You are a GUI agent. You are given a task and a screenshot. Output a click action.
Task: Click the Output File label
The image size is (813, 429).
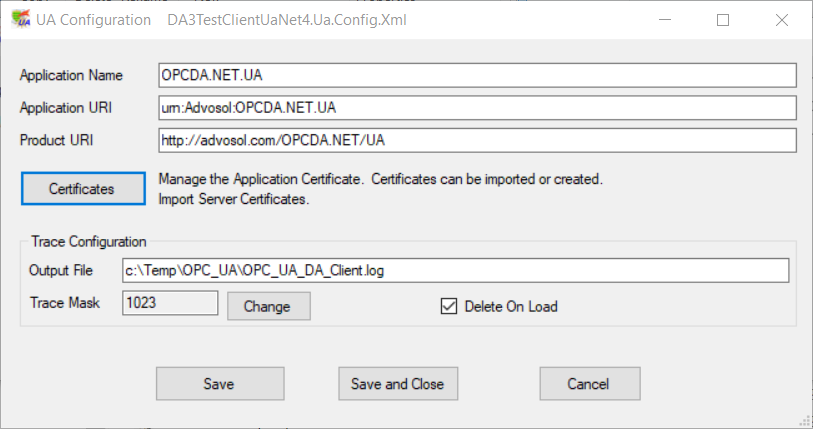[x=61, y=270]
